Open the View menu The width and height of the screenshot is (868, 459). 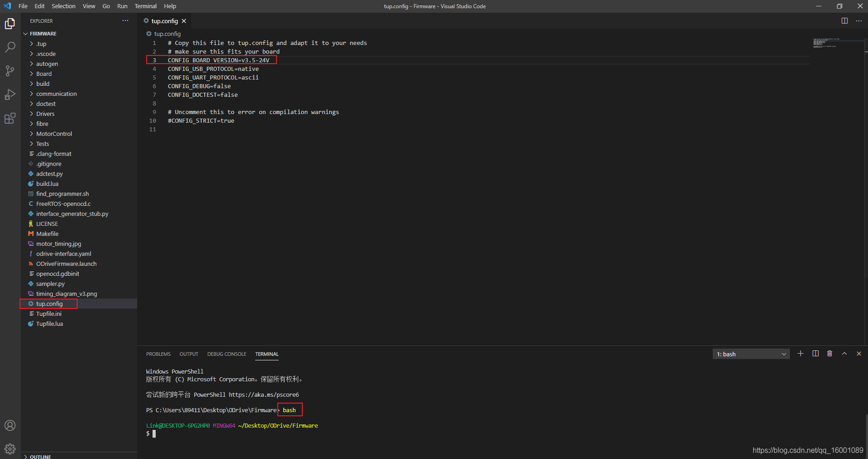(89, 6)
